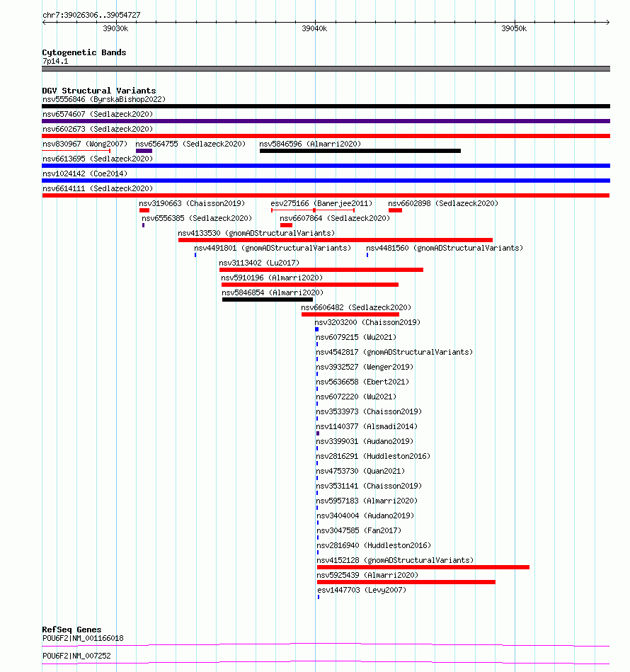Screen dimensions: 630x672
Task: Click nsv3531141 (Chaisson2019) label
Action: point(369,486)
